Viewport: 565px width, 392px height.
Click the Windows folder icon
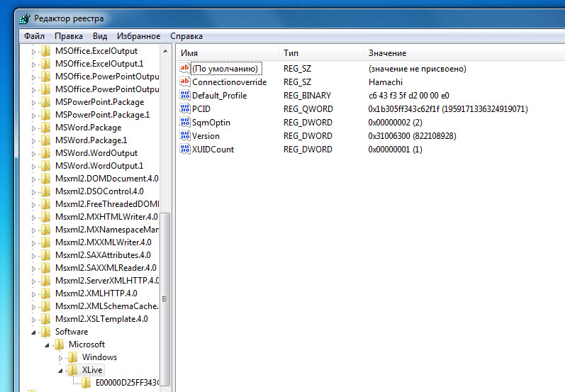pos(73,357)
